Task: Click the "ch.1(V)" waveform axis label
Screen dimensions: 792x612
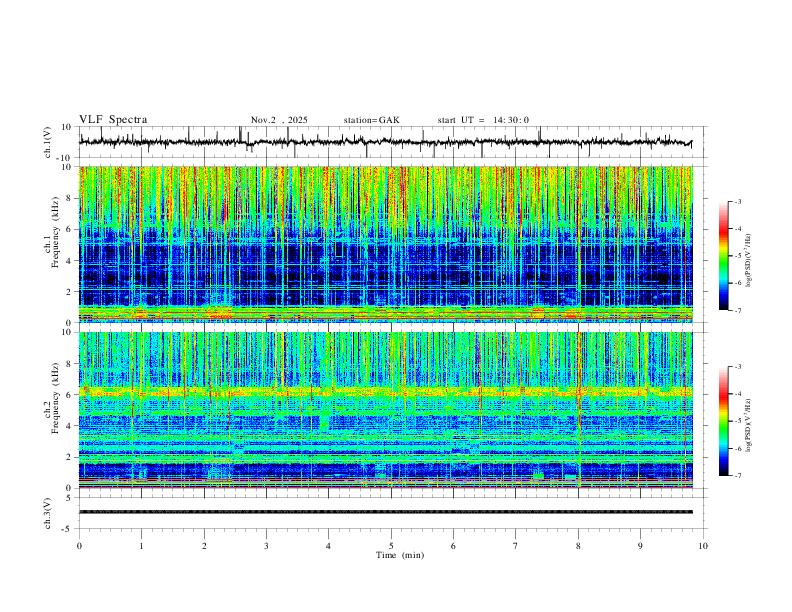Action: coord(48,142)
